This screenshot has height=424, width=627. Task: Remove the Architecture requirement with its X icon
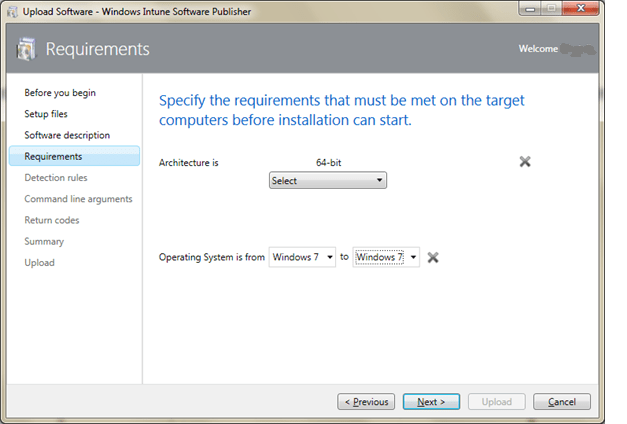click(x=525, y=161)
